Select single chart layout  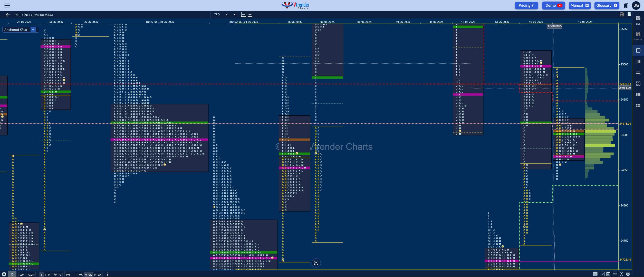[x=638, y=51]
